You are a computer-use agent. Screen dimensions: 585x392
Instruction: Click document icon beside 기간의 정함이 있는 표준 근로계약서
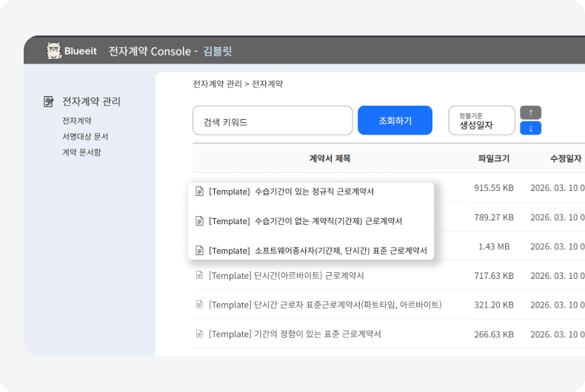click(x=198, y=334)
